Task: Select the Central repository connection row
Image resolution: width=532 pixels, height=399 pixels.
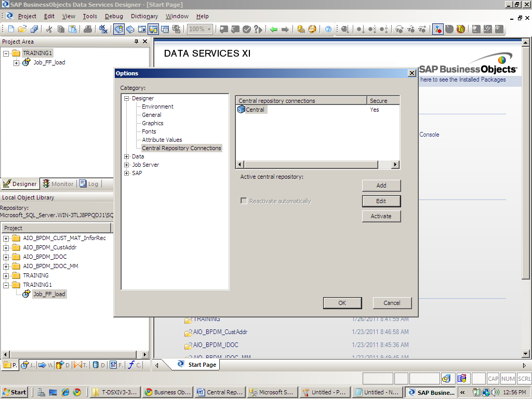Action: click(x=317, y=110)
